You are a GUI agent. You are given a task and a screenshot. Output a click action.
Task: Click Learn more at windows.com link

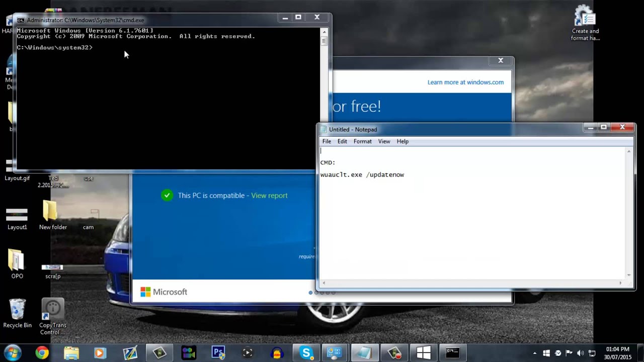(x=465, y=82)
